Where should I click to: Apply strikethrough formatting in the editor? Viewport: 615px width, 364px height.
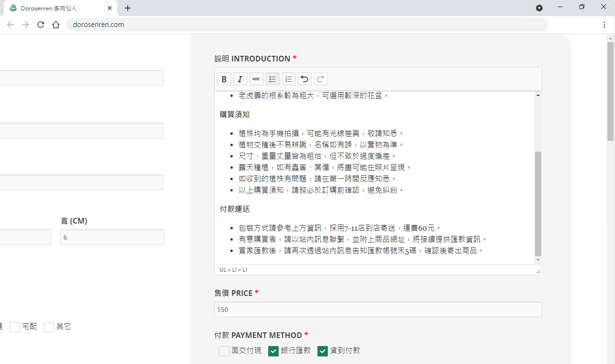(x=256, y=79)
